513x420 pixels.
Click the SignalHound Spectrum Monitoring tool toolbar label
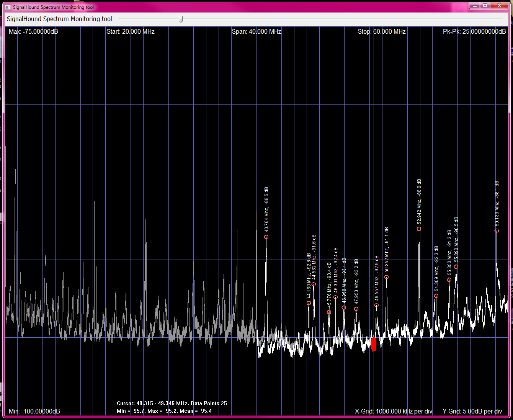[x=59, y=19]
